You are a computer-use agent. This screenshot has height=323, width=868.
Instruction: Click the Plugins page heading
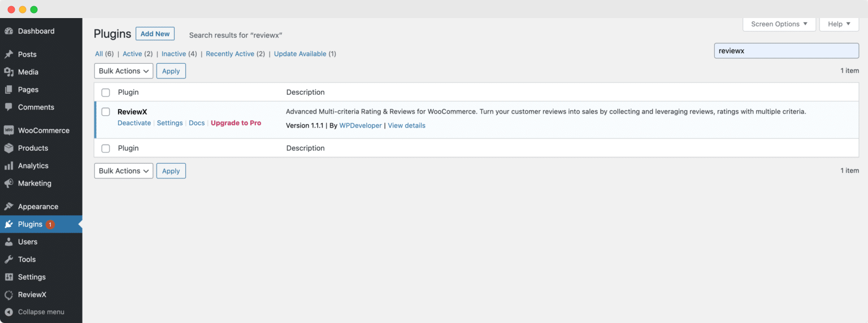[112, 34]
